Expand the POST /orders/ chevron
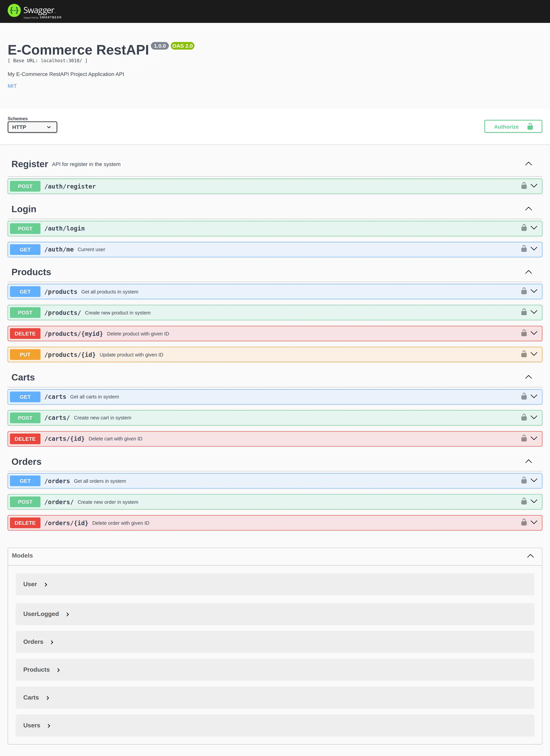The height and width of the screenshot is (756, 550). 534,501
